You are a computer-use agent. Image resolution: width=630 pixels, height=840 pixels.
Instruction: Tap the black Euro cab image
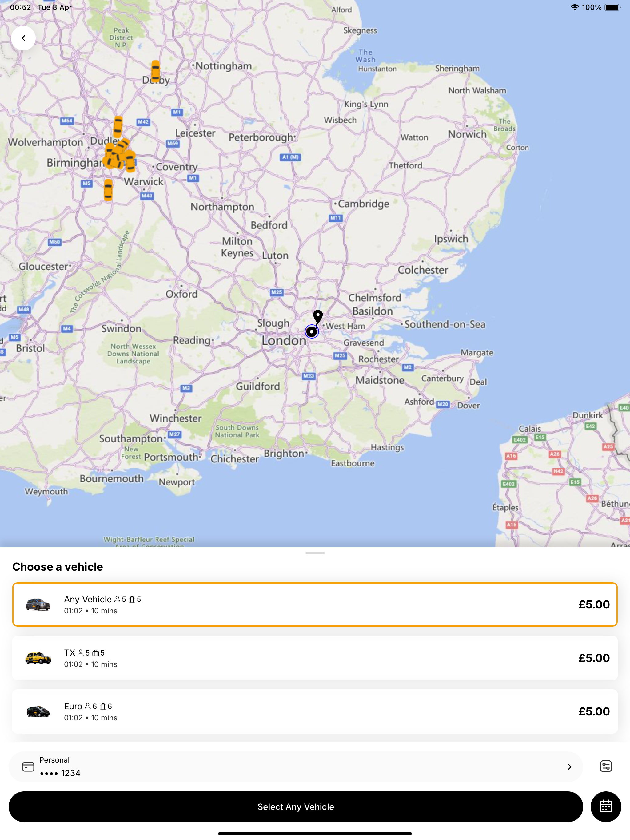38,711
